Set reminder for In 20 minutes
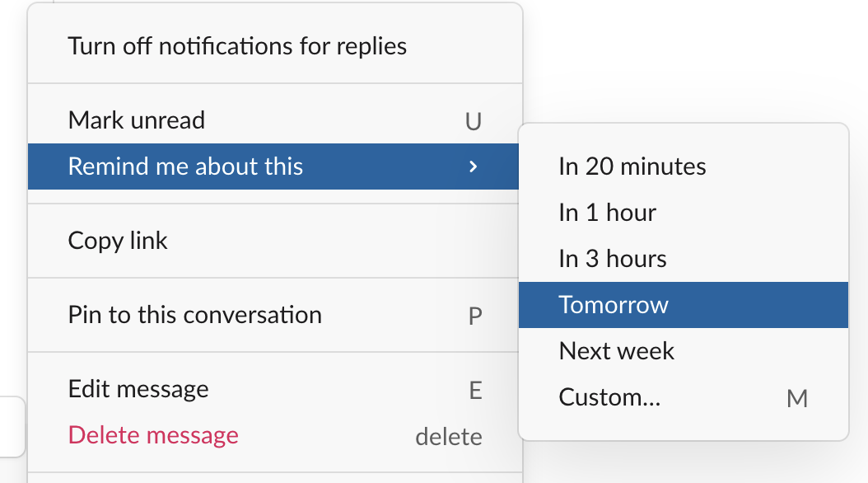The height and width of the screenshot is (483, 868). coord(632,166)
